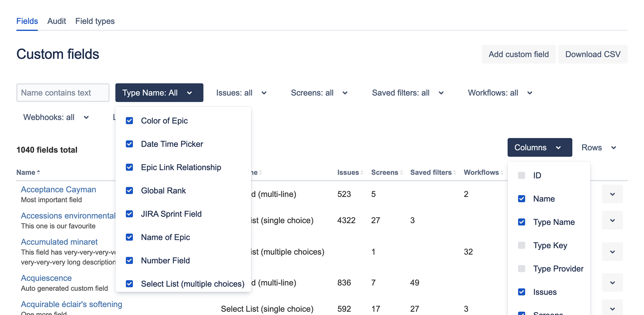Open the Accumulated minaret field link
The height and width of the screenshot is (315, 644).
tap(59, 242)
